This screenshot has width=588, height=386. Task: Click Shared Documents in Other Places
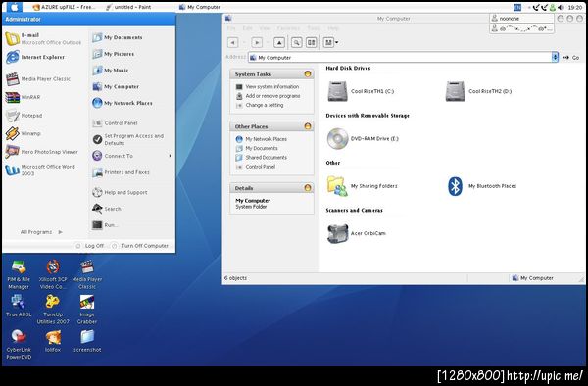click(262, 158)
